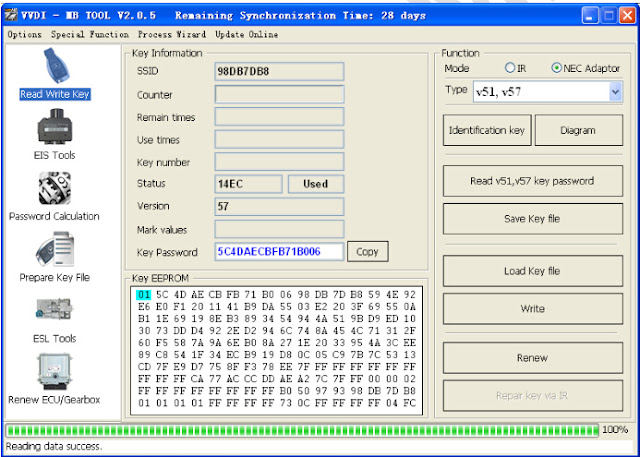Click the Status field showing 14EC
Viewport: 640px width, 457px height.
tap(248, 184)
